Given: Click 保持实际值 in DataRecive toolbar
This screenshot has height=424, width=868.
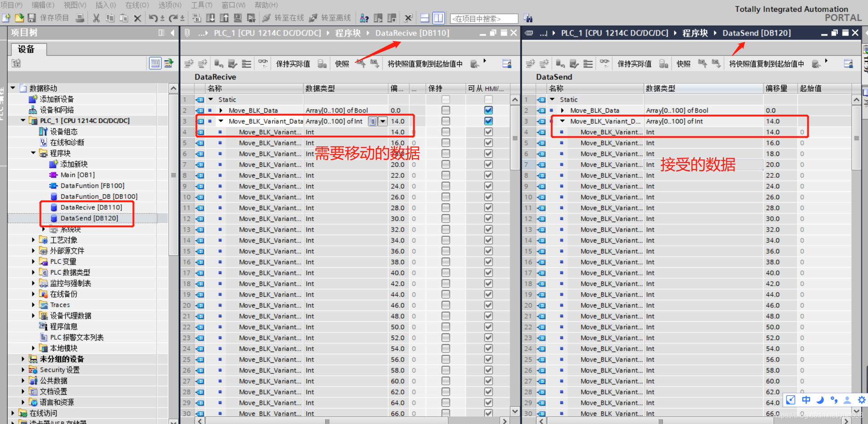Looking at the screenshot, I should tap(293, 64).
